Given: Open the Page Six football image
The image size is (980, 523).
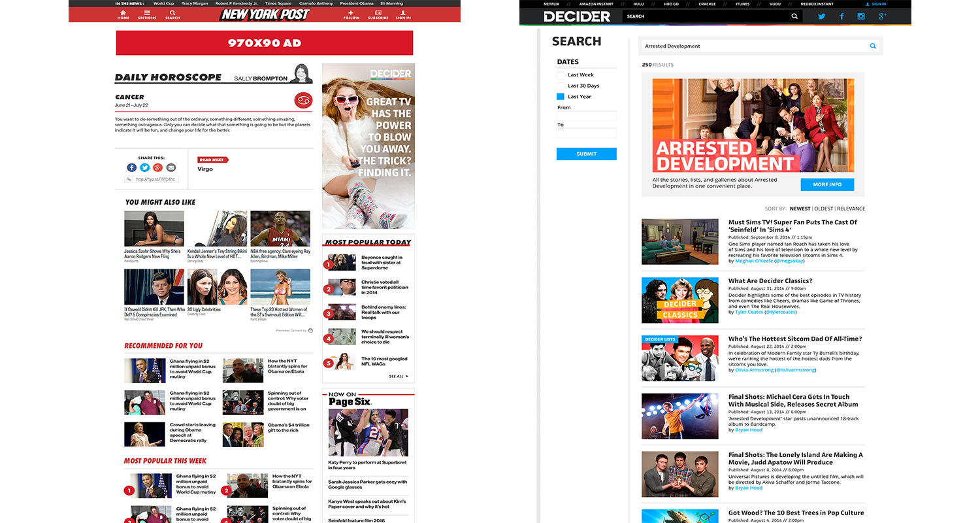Looking at the screenshot, I should 368,432.
